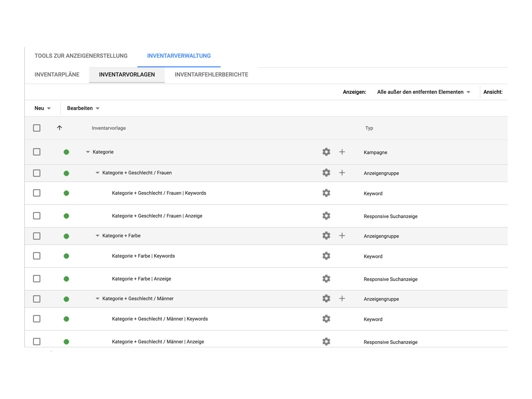Toggle select-all checkbox in table header
The width and height of the screenshot is (532, 399).
tap(37, 128)
